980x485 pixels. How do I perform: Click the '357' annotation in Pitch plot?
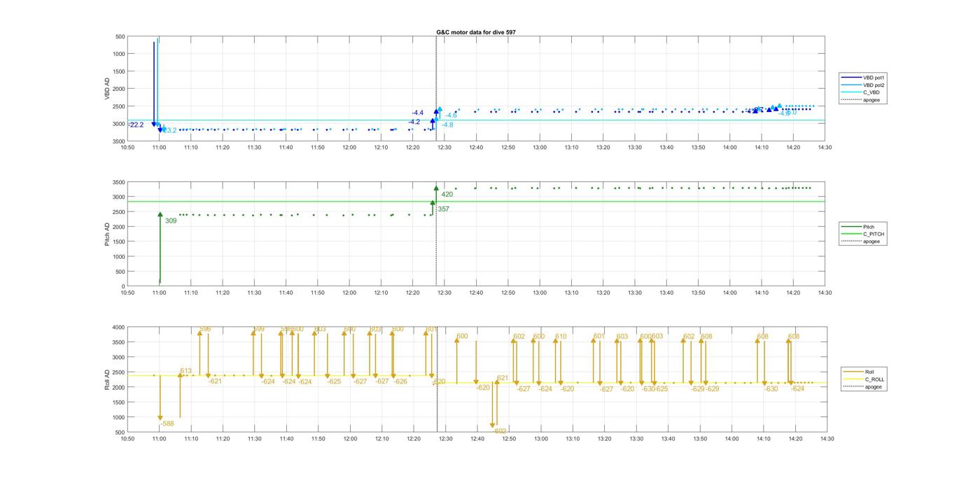[444, 209]
